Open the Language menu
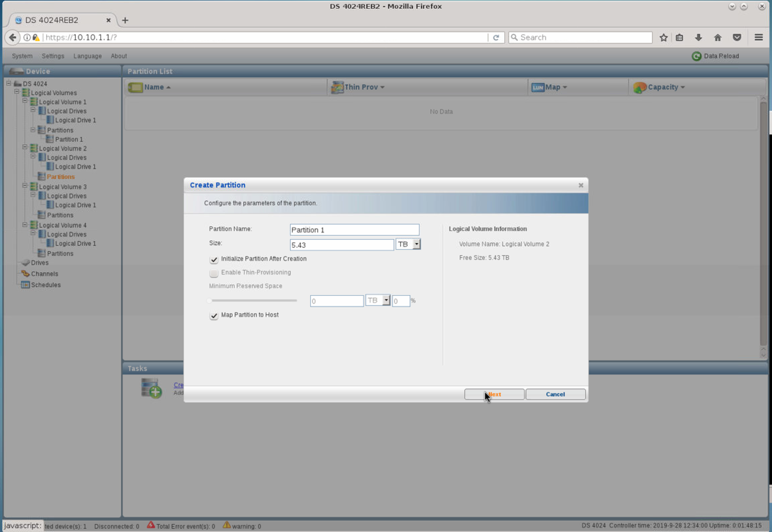772x532 pixels. 87,56
